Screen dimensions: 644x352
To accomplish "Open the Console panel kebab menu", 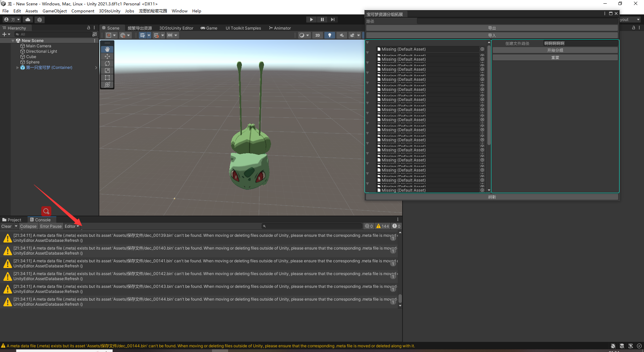I will coord(398,220).
